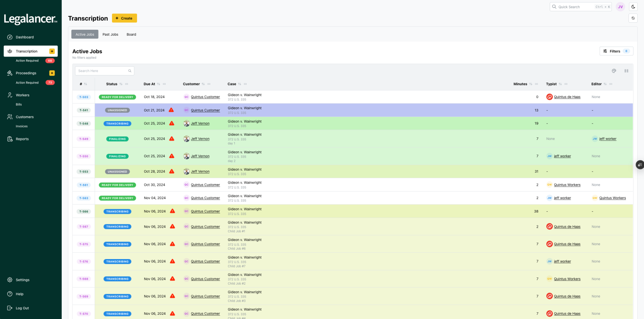Toggle column visibility with the columns icon
The width and height of the screenshot is (644, 319).
click(x=626, y=71)
